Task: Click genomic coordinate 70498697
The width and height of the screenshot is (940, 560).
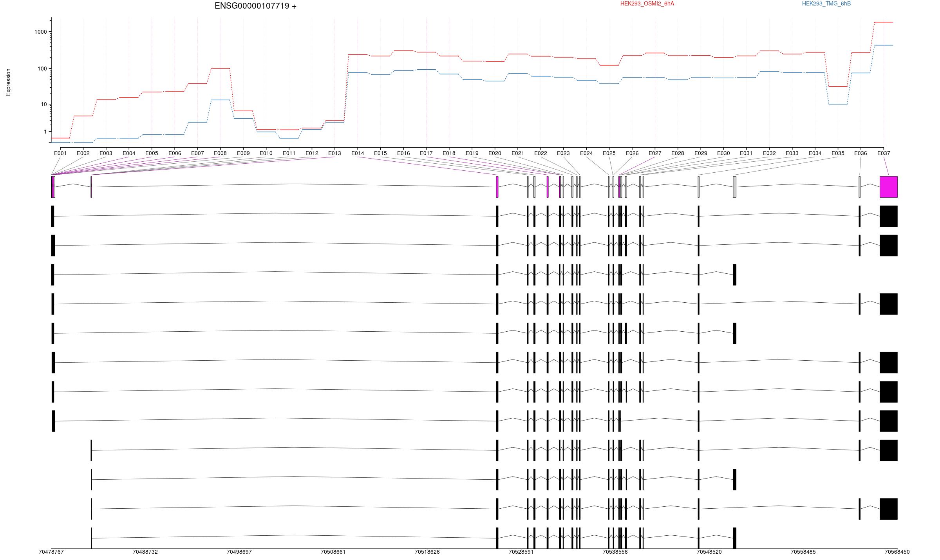Action: coord(239,552)
